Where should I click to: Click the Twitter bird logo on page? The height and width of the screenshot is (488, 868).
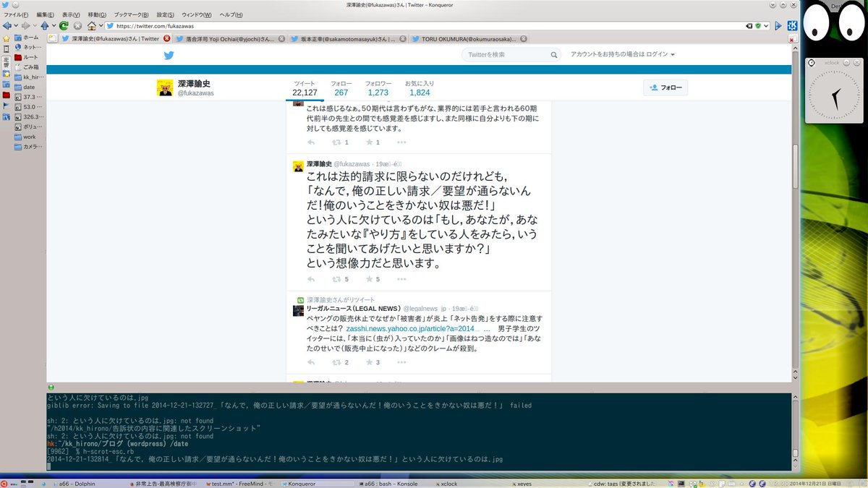pos(169,56)
